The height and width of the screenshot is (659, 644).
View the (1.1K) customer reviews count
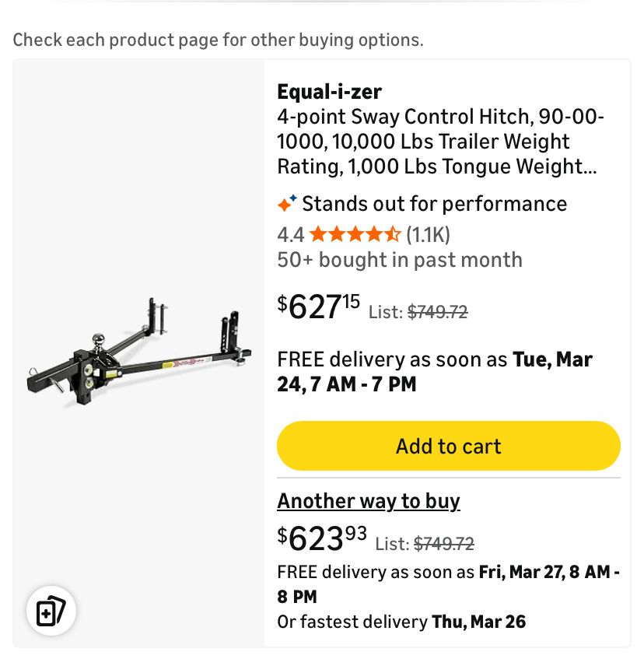click(x=428, y=233)
